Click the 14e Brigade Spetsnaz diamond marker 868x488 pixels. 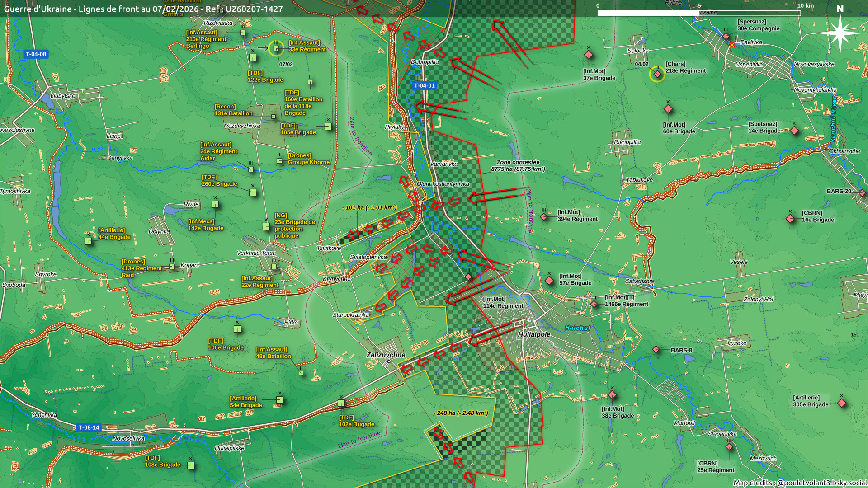pos(794,131)
